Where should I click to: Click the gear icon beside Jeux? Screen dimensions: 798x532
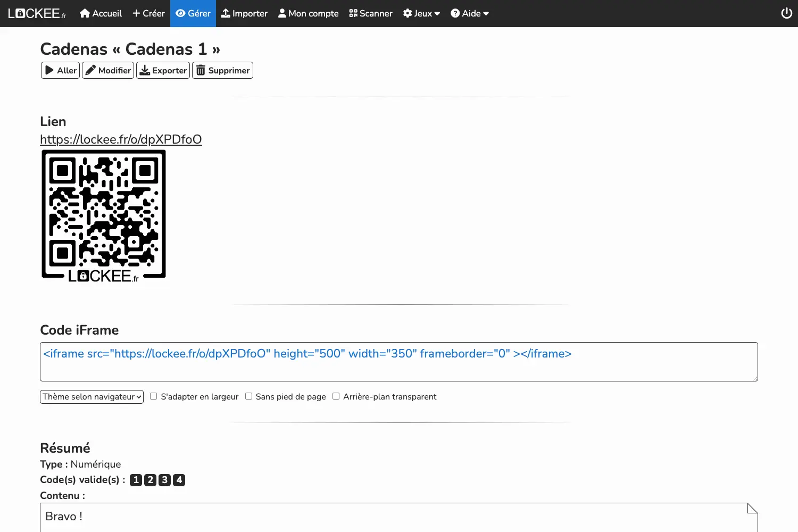click(408, 13)
